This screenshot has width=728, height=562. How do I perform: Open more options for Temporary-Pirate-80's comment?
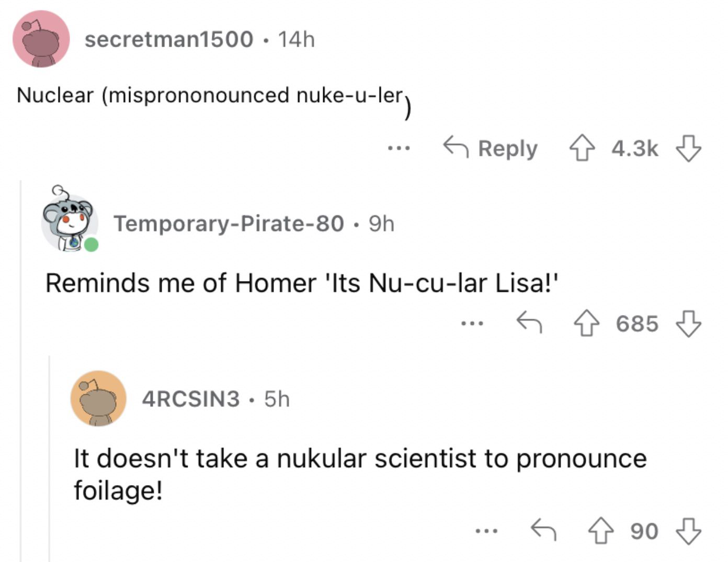point(472,324)
